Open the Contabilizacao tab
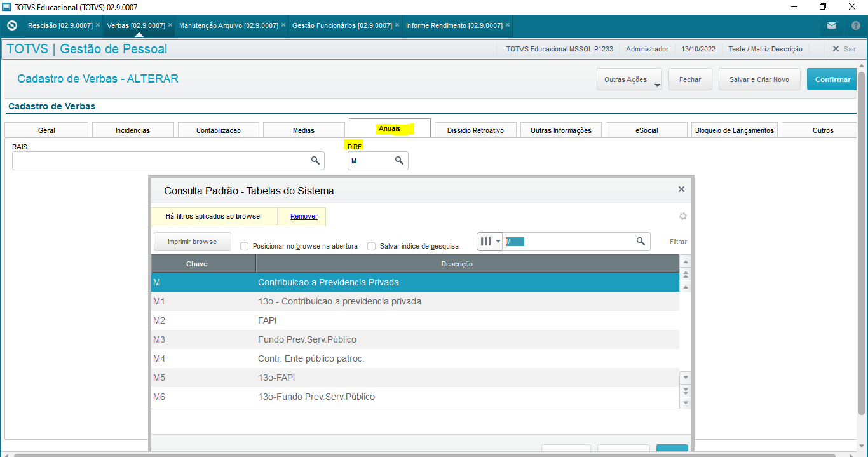This screenshot has height=457, width=868. tap(219, 130)
